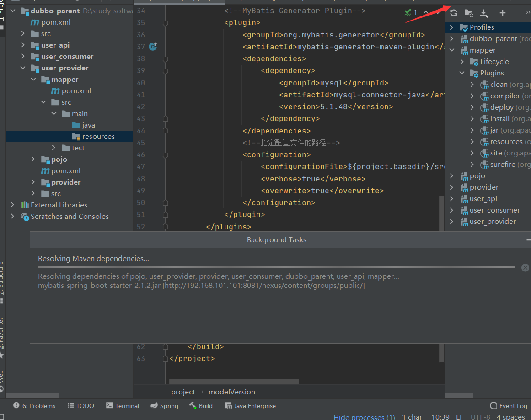Click the gutter icon on line 37

pyautogui.click(x=153, y=46)
